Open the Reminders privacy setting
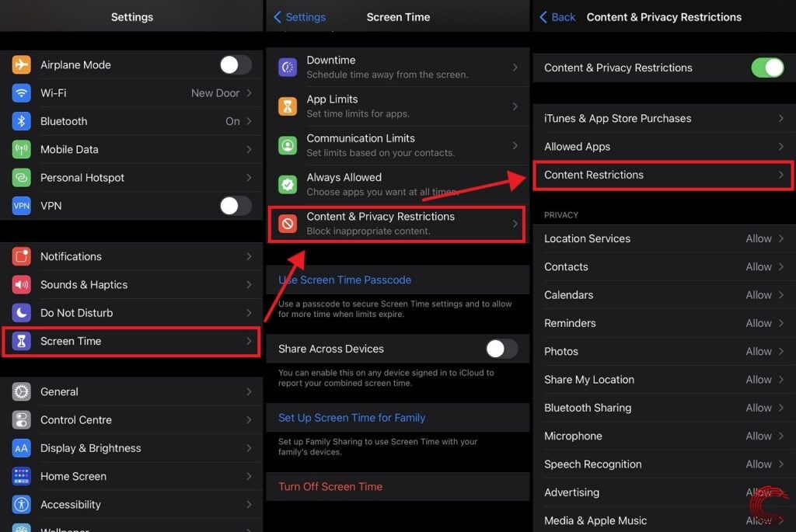 pos(664,323)
